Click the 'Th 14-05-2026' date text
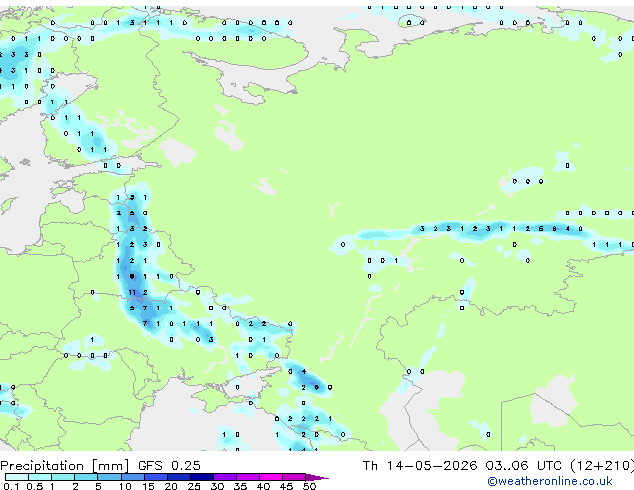634x490 pixels. (420, 466)
